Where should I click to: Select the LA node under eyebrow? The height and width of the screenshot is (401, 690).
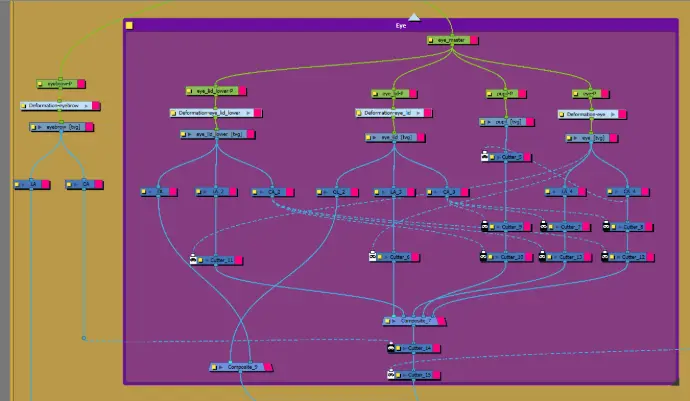(x=32, y=184)
